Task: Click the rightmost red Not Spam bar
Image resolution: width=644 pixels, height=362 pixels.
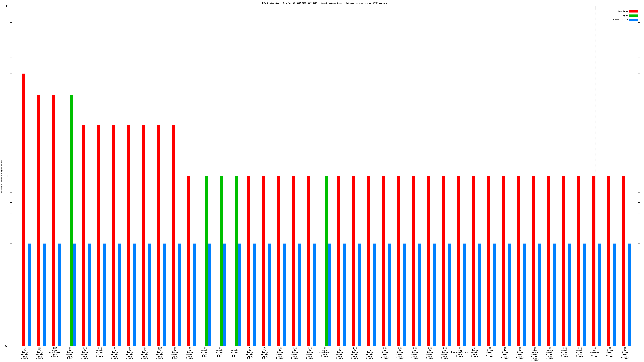Action: [x=623, y=260]
